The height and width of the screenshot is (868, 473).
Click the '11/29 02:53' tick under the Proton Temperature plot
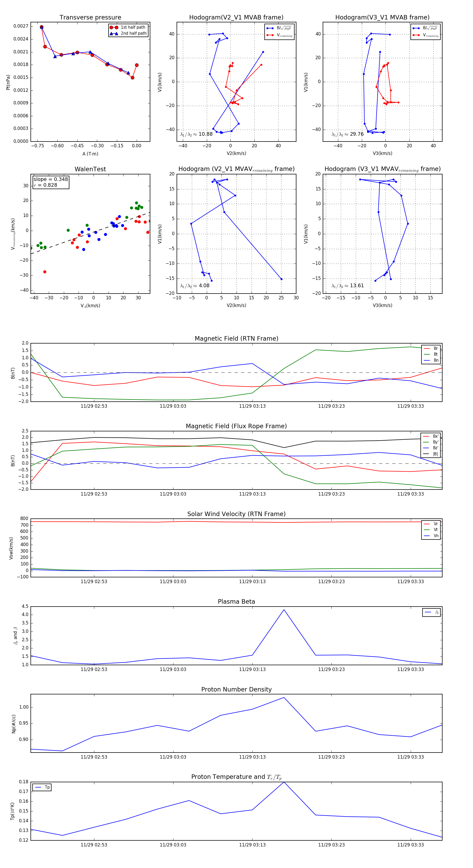94,845
